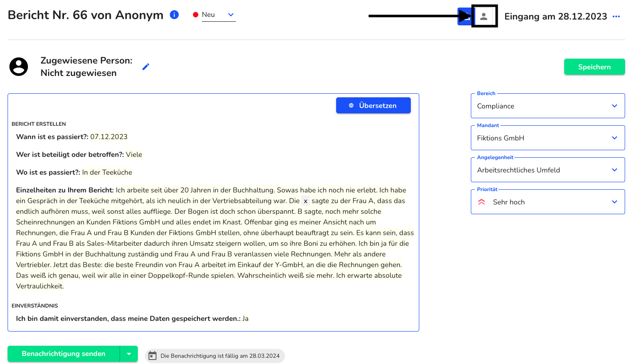Open the Mandant Fiktions GmbH dropdown
The height and width of the screenshot is (364, 638).
pos(548,138)
